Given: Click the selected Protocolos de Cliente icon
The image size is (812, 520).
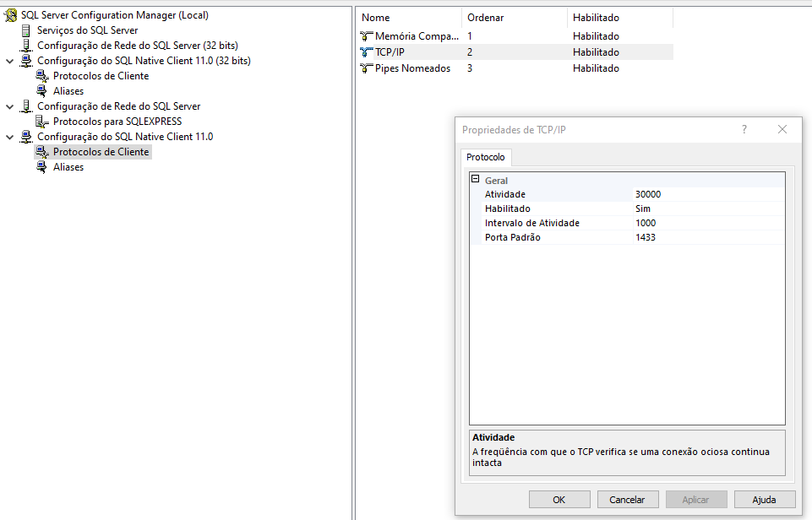Looking at the screenshot, I should point(42,152).
